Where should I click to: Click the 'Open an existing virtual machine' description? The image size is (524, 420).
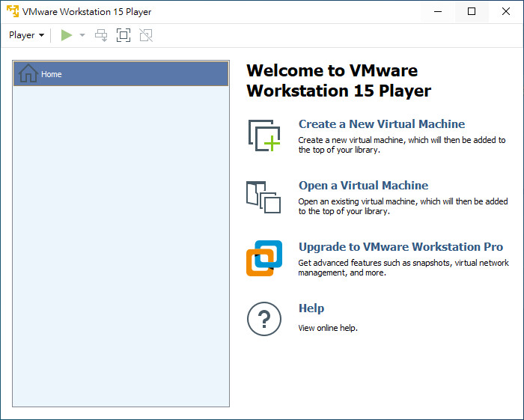403,207
